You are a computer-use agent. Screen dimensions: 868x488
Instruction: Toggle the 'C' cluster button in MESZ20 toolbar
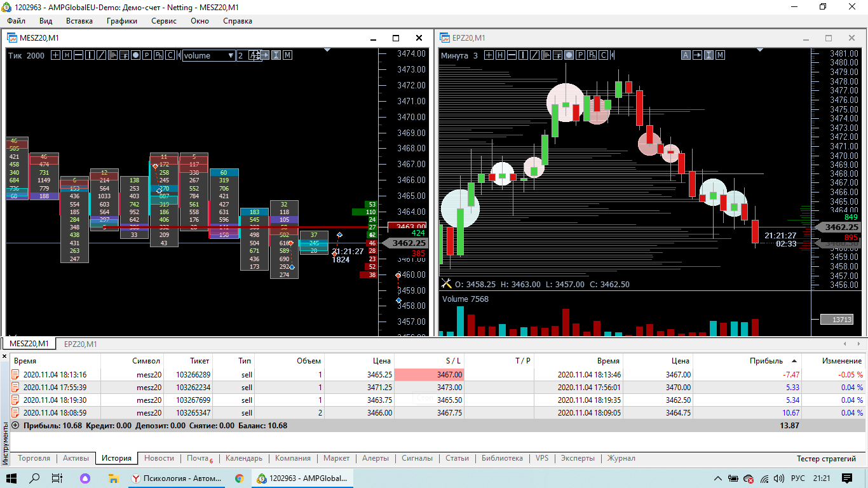pos(170,55)
